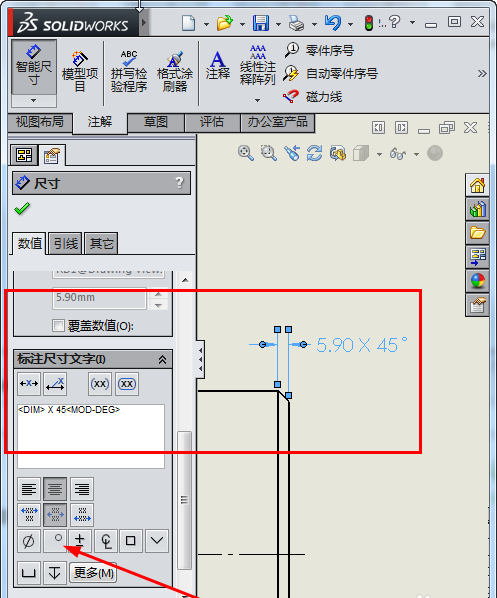Insert the counterbore symbol
This screenshot has width=497, height=598.
coord(29,572)
